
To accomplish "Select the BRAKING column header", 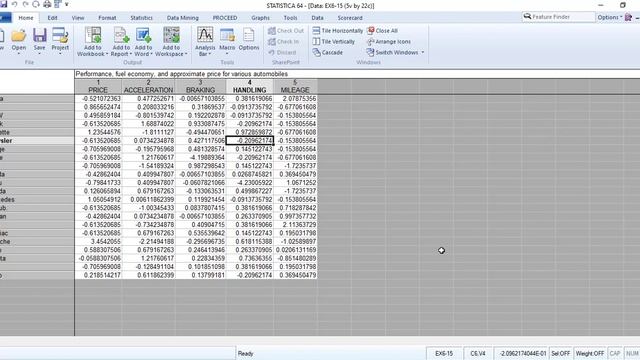I will coord(200,86).
